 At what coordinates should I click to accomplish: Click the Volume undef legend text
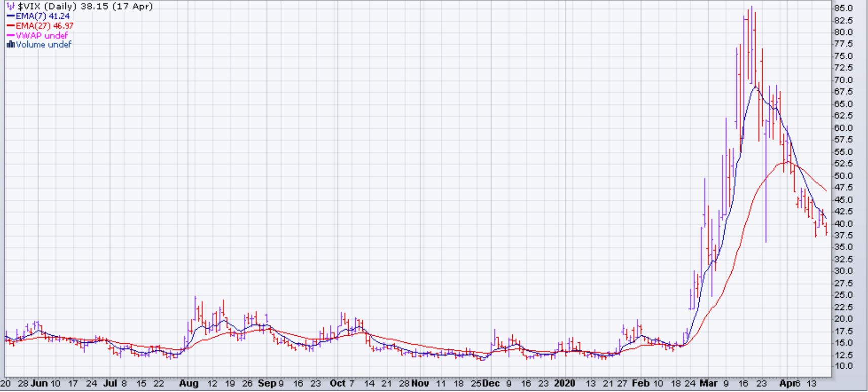44,45
